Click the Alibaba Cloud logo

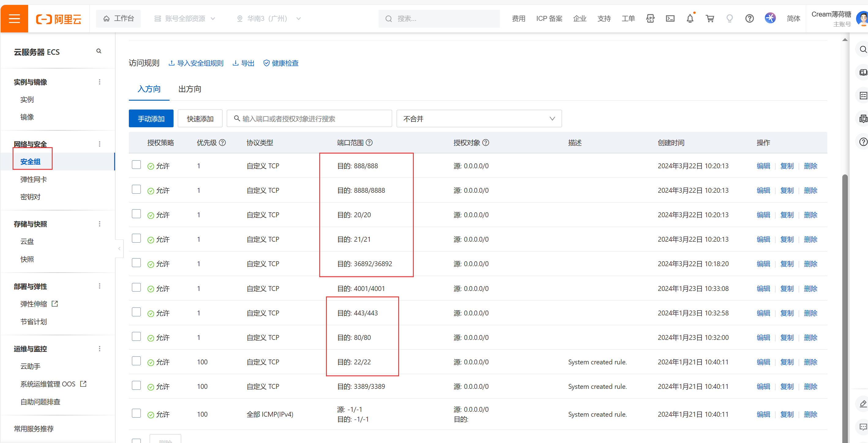(x=59, y=19)
